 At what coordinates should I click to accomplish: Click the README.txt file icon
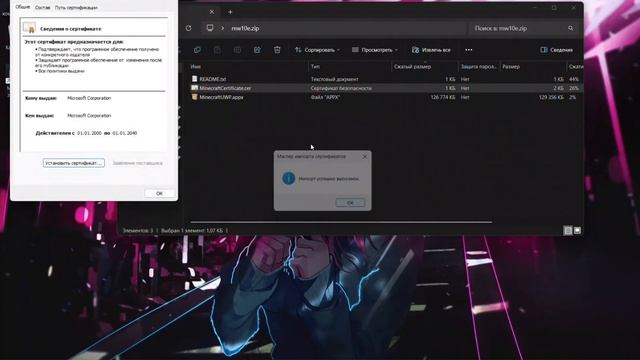click(x=195, y=79)
